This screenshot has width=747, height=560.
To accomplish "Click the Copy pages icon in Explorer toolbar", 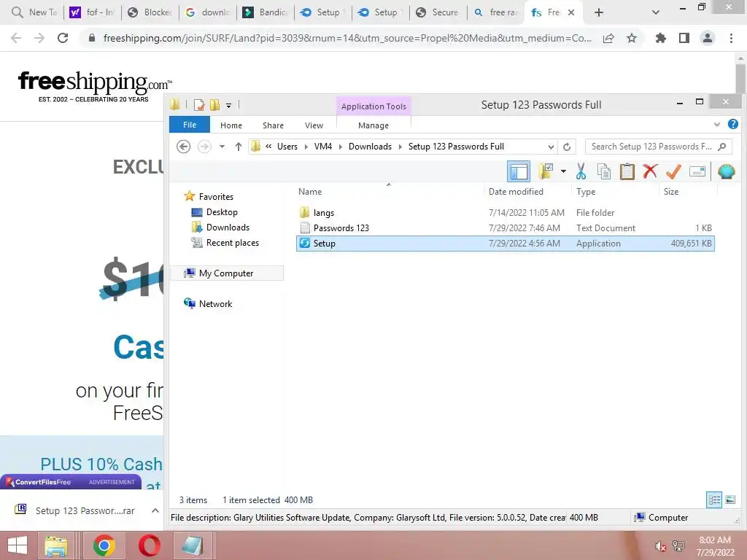I will click(x=603, y=171).
